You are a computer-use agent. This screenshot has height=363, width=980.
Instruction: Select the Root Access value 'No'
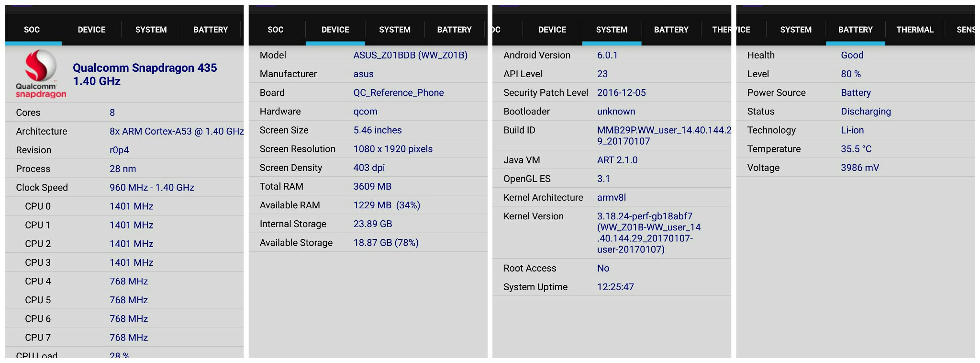tap(603, 268)
